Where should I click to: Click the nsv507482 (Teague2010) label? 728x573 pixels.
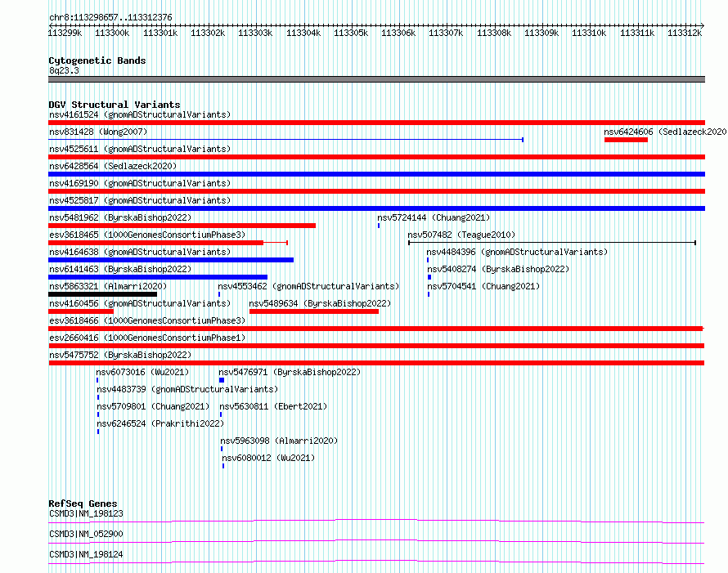pos(461,235)
